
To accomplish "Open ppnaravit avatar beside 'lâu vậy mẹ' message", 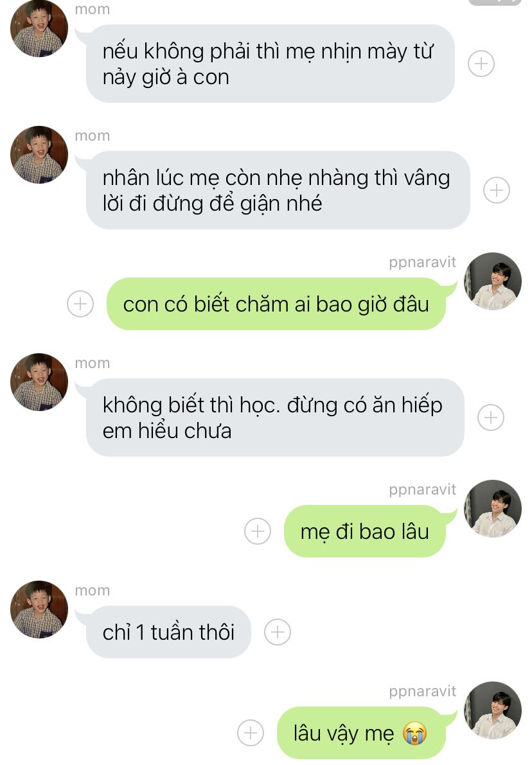I will (492, 710).
